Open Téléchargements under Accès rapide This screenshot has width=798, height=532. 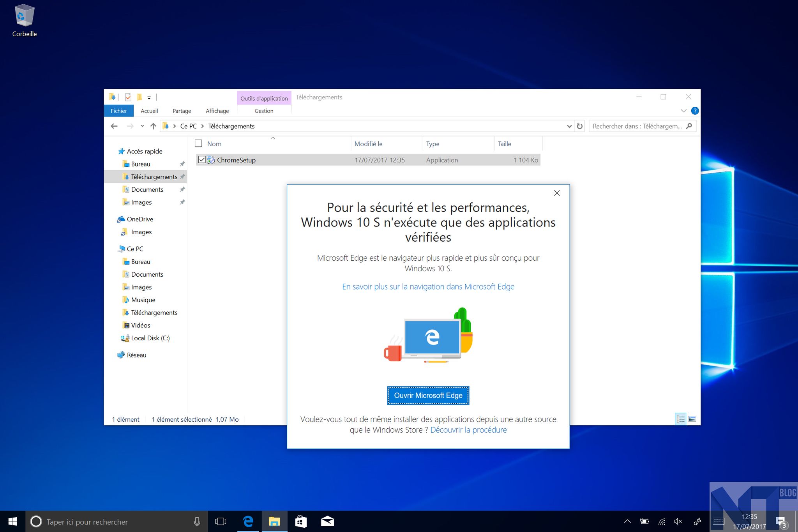point(154,177)
